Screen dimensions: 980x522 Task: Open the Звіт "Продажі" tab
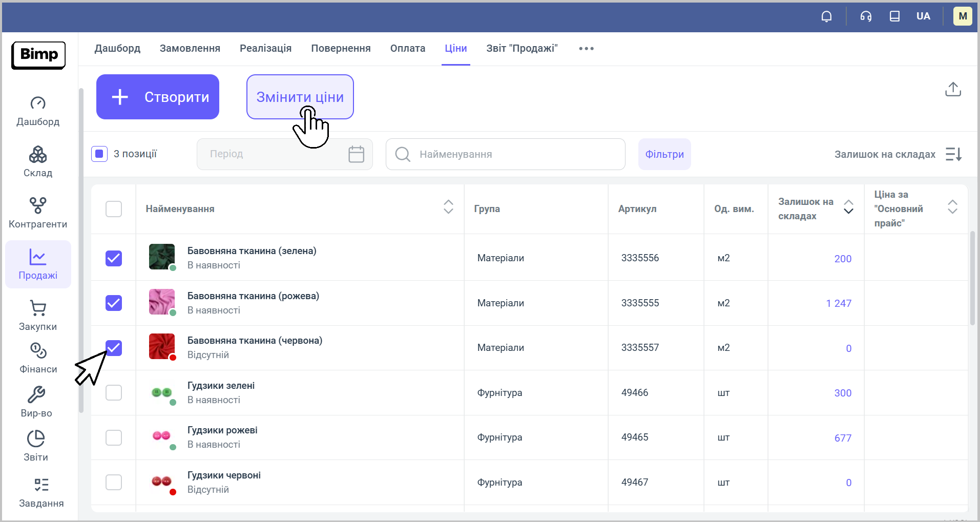[x=522, y=49]
